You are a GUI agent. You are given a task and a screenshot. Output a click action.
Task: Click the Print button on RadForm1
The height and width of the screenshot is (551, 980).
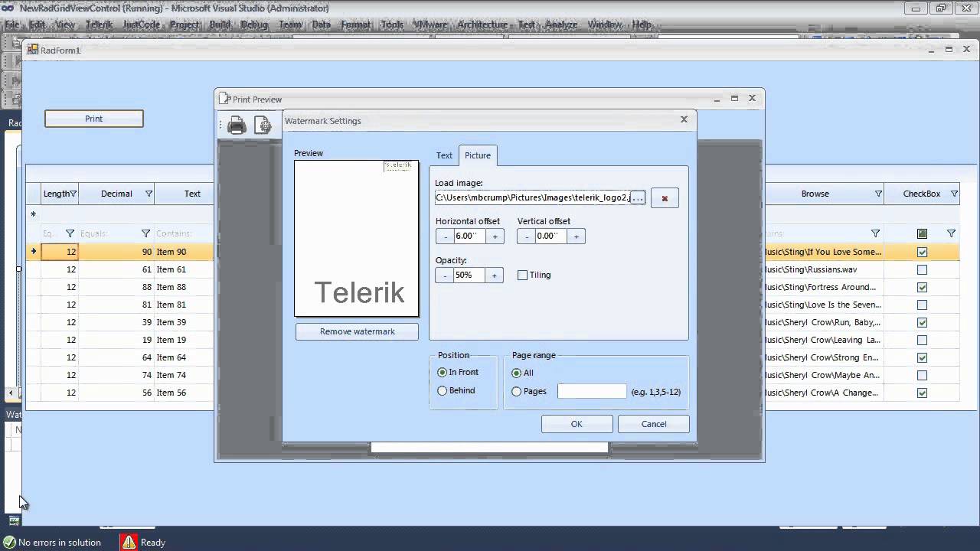click(93, 119)
